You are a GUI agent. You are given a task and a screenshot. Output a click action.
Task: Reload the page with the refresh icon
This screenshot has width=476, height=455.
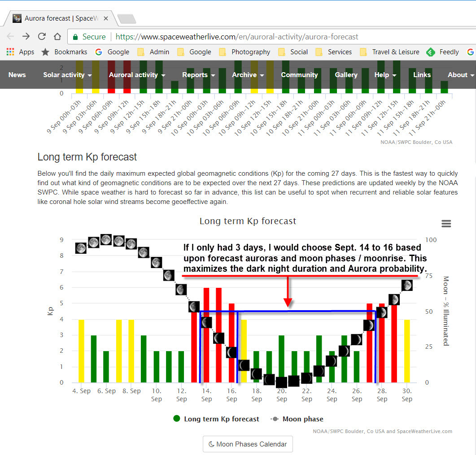[x=42, y=37]
